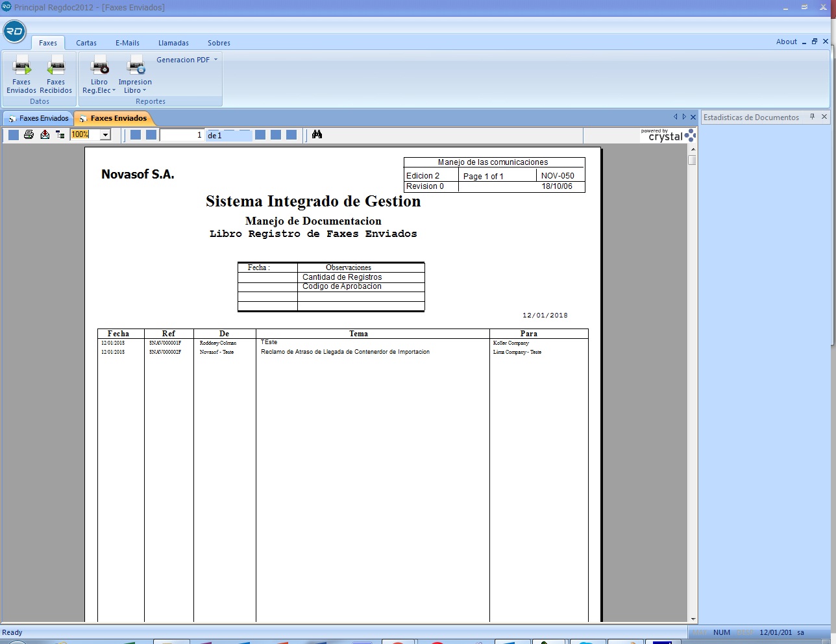Viewport: 836px width, 644px height.
Task: Click reference SNAV000002F in the table
Action: coord(165,352)
